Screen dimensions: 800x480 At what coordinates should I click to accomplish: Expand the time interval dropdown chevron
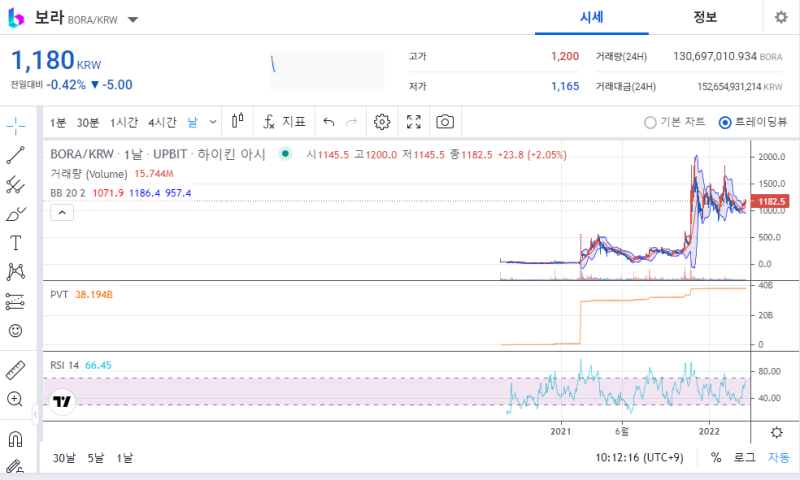[x=213, y=122]
